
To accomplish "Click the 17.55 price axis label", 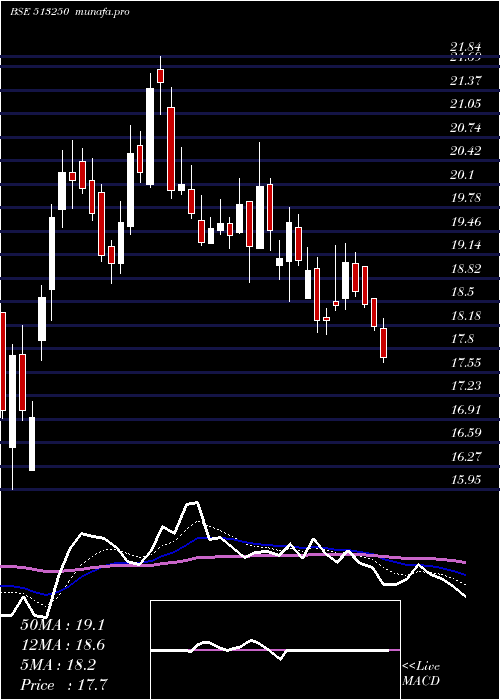I will [x=465, y=363].
